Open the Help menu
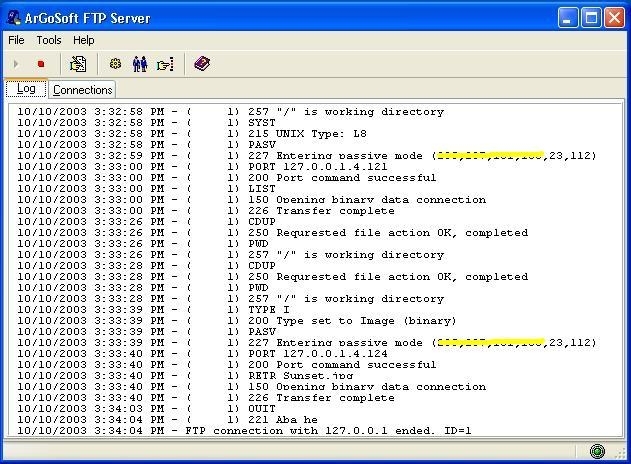 coord(84,40)
